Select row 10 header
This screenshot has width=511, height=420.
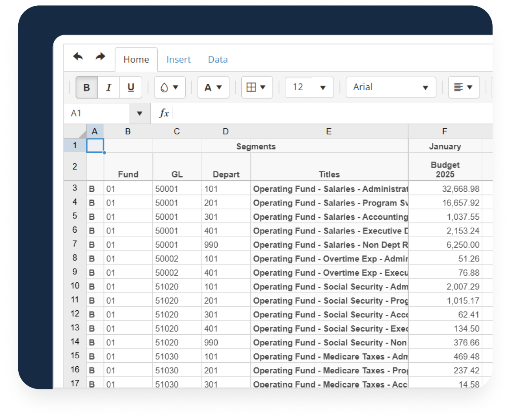click(x=75, y=286)
